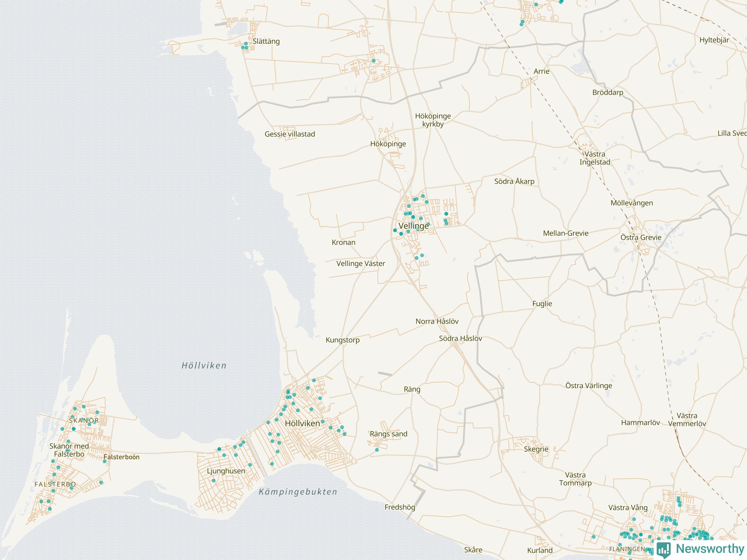747x560 pixels.
Task: Click the Höllviken town label
Action: pos(302,423)
